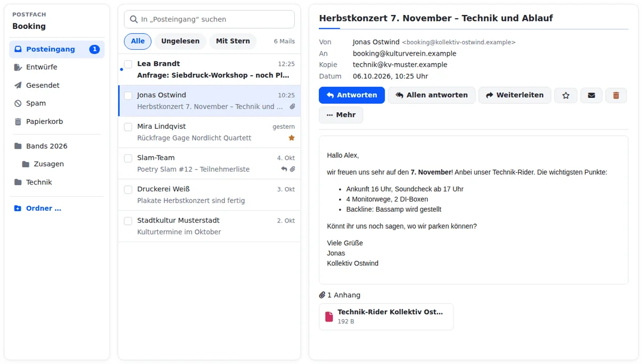Open the Gesendet folder
The image size is (642, 364).
pyautogui.click(x=57, y=86)
